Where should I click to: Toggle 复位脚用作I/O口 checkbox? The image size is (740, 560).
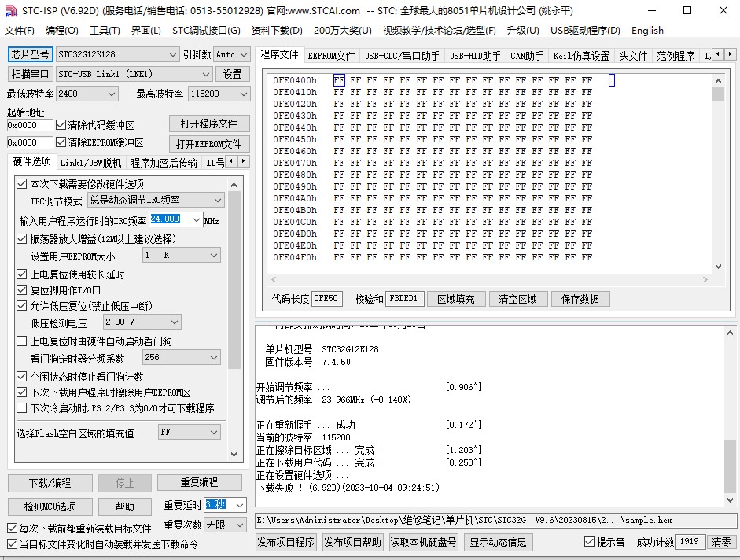pyautogui.click(x=22, y=290)
